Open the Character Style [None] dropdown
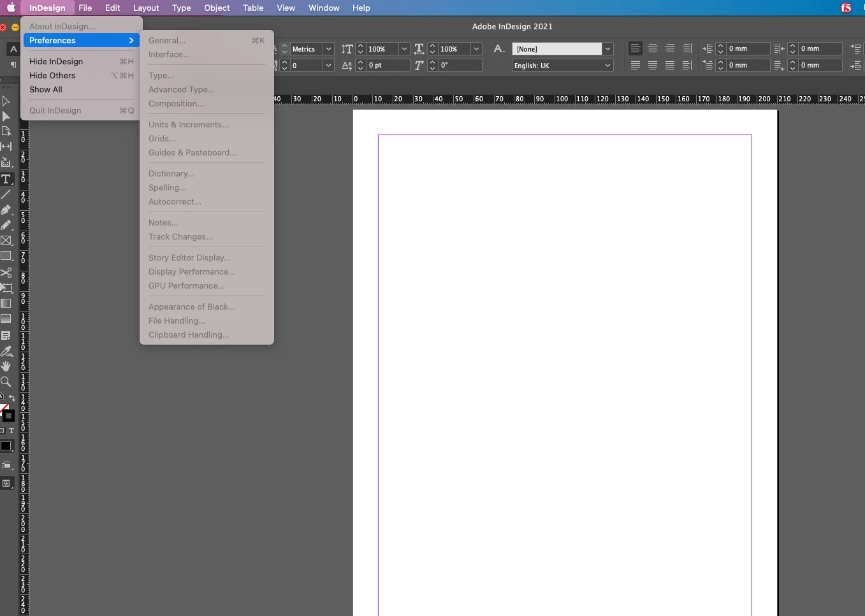Viewport: 865px width, 616px height. click(x=608, y=49)
